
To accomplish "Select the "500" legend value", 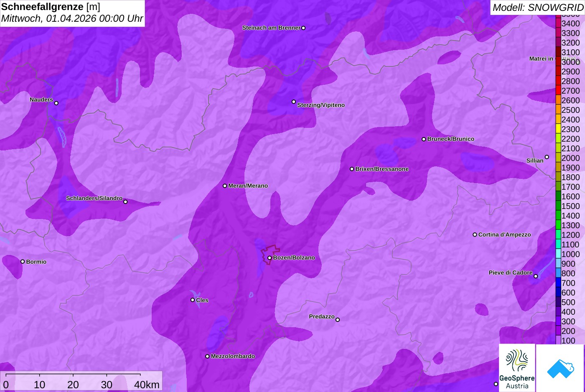I will [x=568, y=302].
